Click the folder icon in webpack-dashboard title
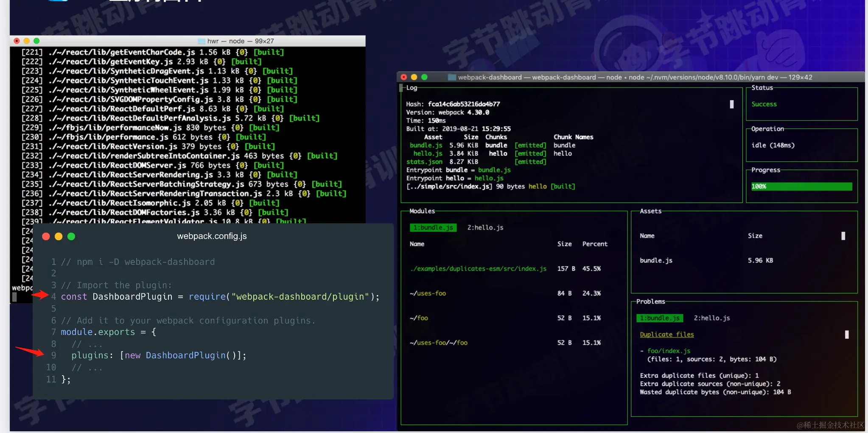 (452, 77)
